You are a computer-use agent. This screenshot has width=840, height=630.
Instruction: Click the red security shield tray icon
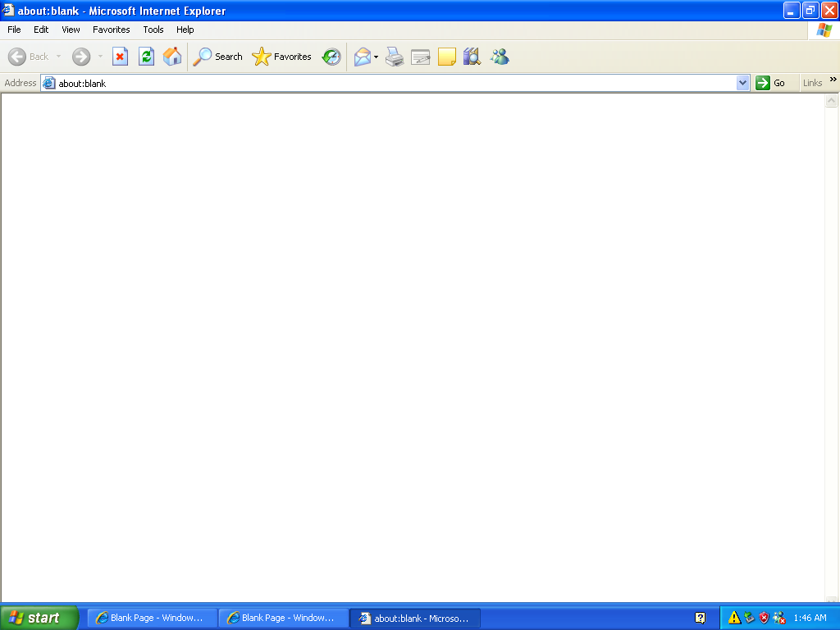point(764,618)
